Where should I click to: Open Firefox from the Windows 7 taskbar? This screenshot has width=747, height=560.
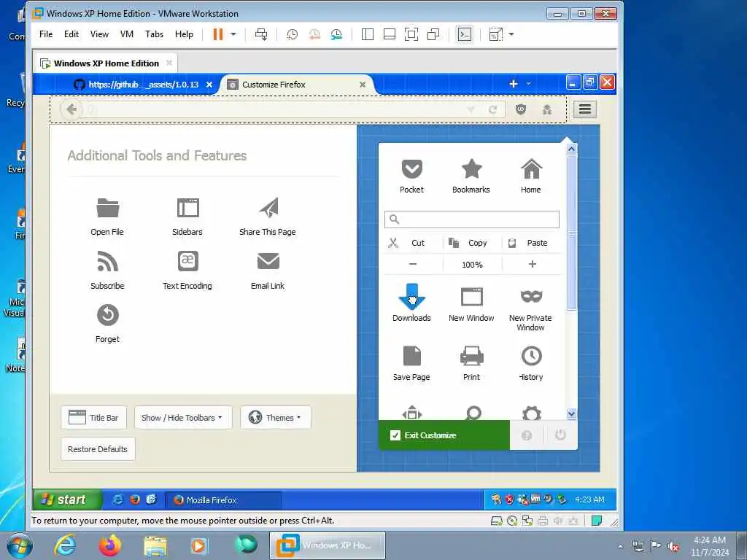coord(110,545)
